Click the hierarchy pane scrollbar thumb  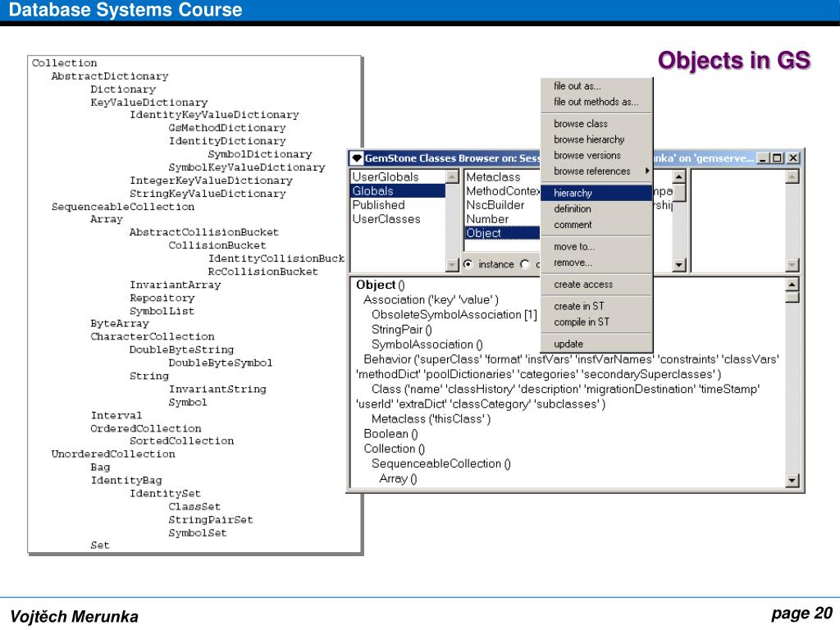pyautogui.click(x=792, y=297)
